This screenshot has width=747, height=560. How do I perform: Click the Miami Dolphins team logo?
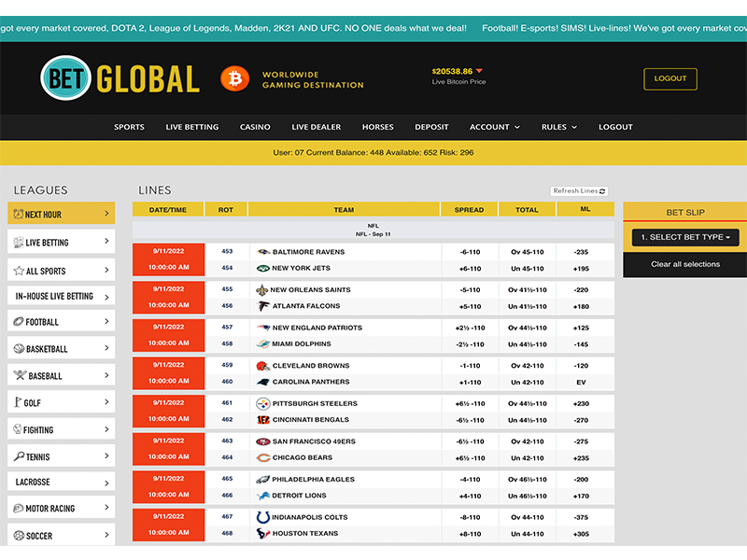point(263,343)
